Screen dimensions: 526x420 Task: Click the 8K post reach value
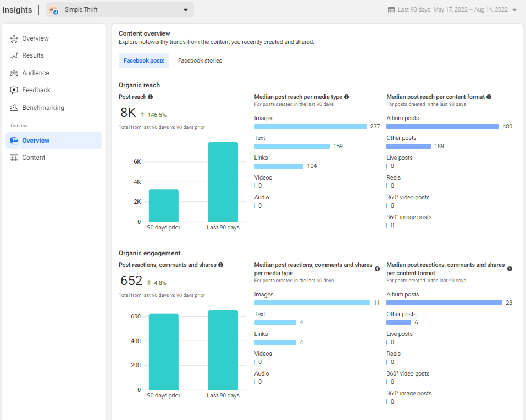click(x=128, y=113)
